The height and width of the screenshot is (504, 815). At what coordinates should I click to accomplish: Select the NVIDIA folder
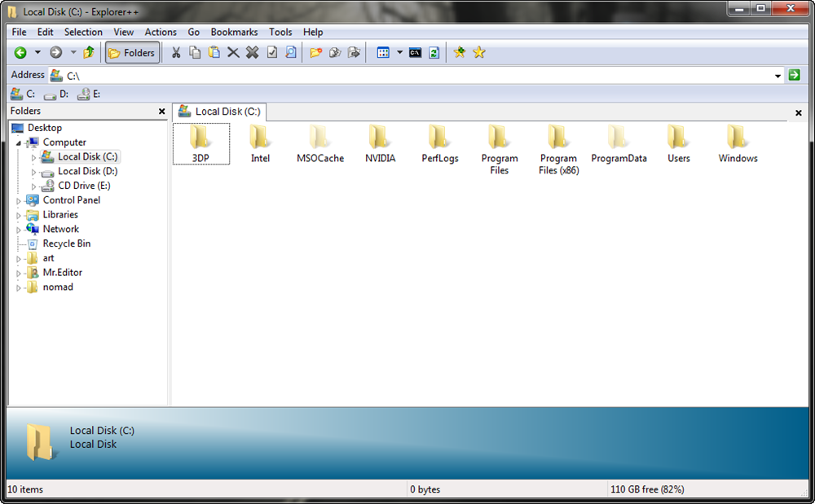click(380, 144)
